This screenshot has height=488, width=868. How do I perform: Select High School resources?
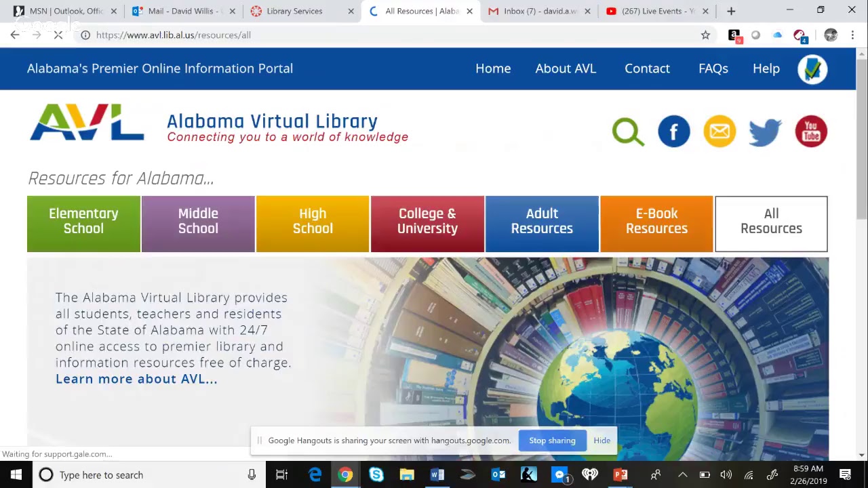click(313, 224)
